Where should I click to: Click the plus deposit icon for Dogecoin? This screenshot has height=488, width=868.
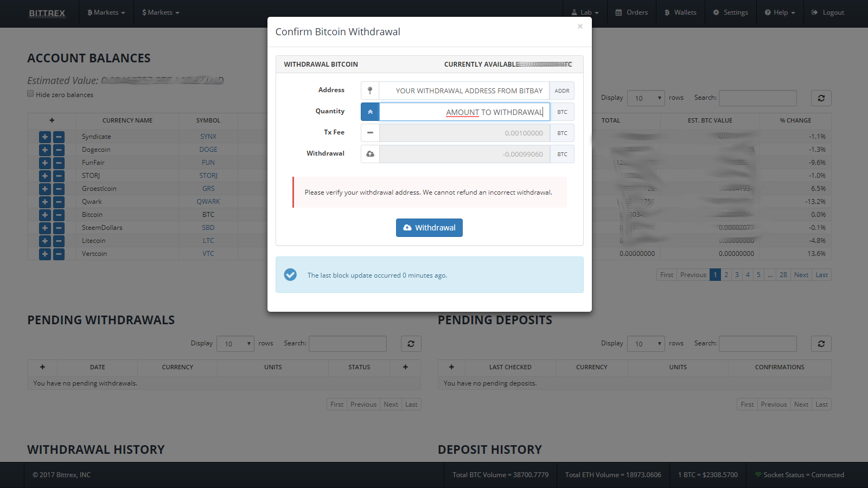[45, 150]
